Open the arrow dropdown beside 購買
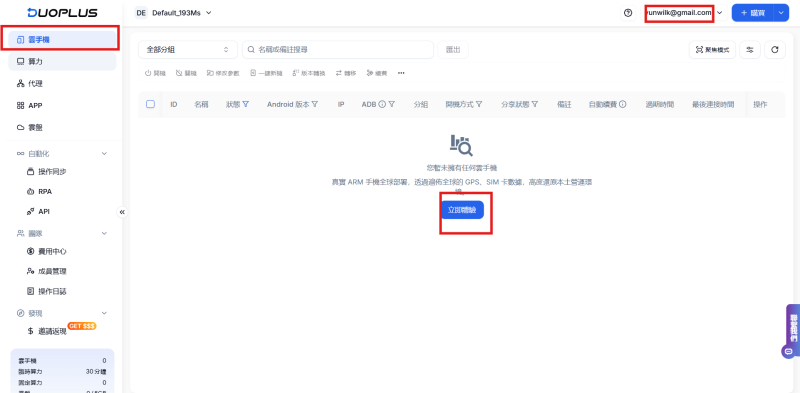Screen dimensions: 800x393 (781, 13)
